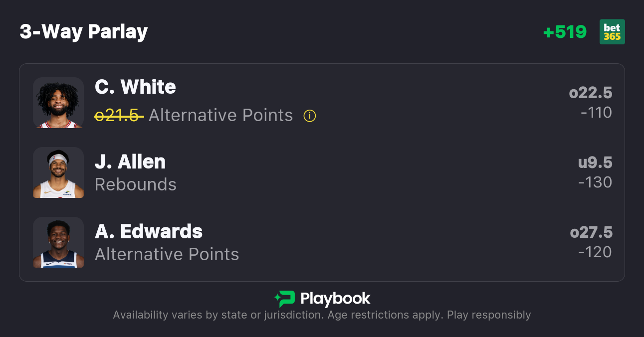Click the yellow info icon beside Alternative Points

click(310, 116)
